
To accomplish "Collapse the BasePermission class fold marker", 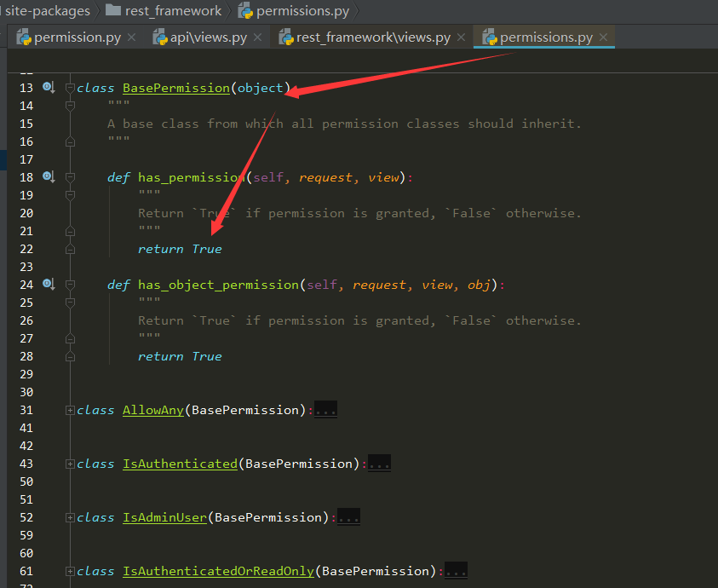I will pos(70,88).
